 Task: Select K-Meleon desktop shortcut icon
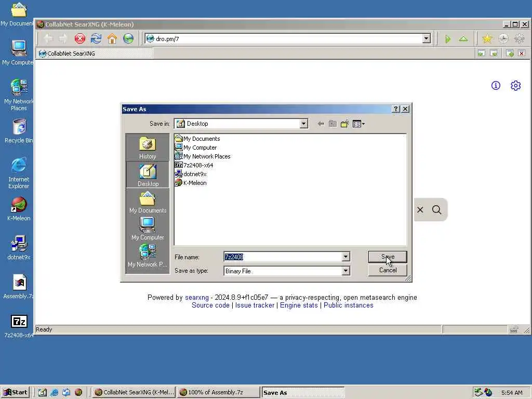point(19,209)
